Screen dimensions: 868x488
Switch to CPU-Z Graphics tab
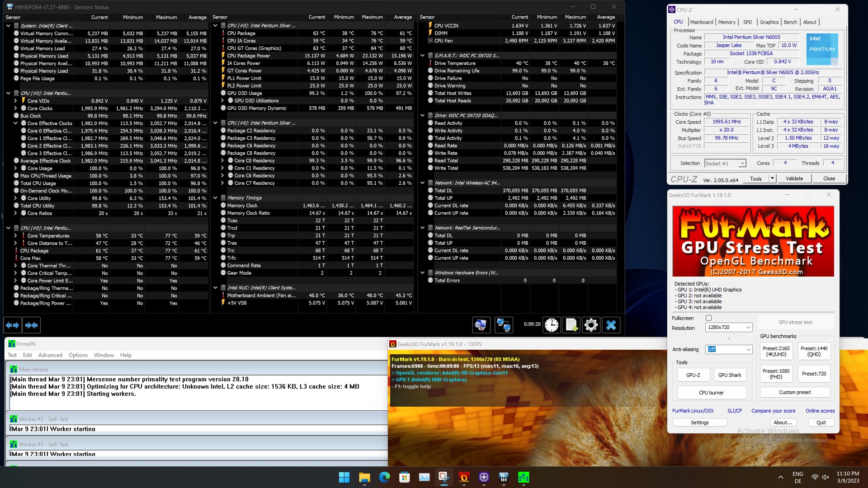pyautogui.click(x=769, y=22)
